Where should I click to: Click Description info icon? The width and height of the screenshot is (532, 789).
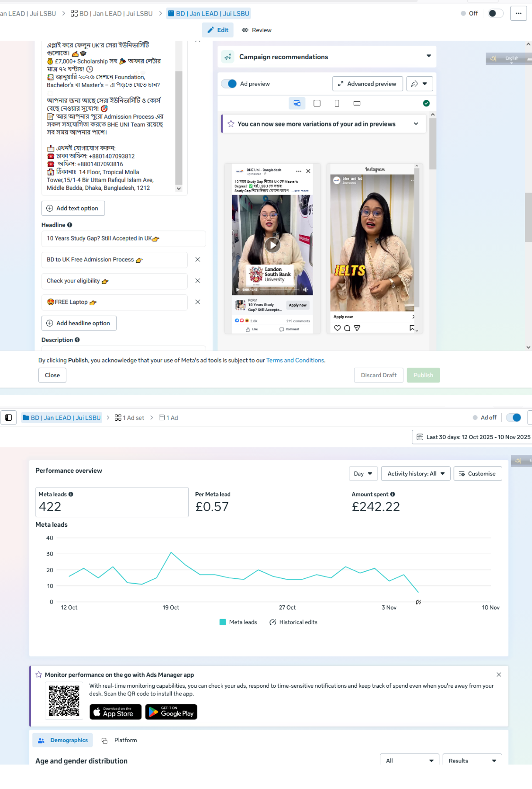(x=77, y=340)
